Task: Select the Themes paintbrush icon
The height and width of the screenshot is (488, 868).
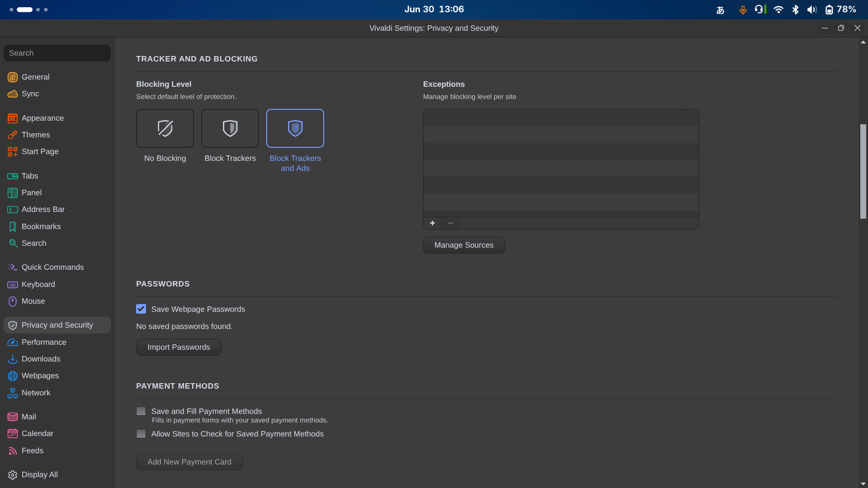Action: pos(13,135)
